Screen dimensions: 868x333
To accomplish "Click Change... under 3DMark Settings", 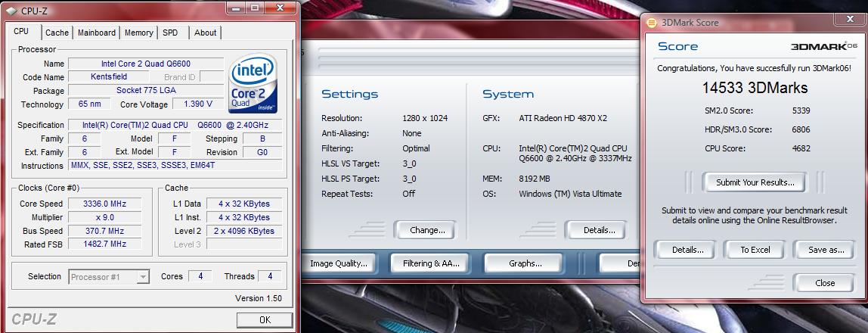I will (425, 230).
